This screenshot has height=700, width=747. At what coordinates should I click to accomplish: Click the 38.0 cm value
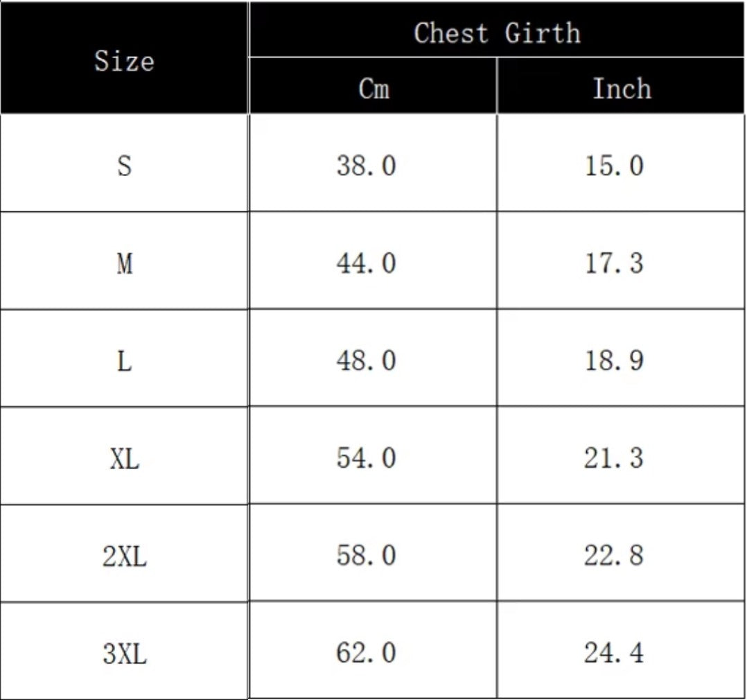[366, 166]
